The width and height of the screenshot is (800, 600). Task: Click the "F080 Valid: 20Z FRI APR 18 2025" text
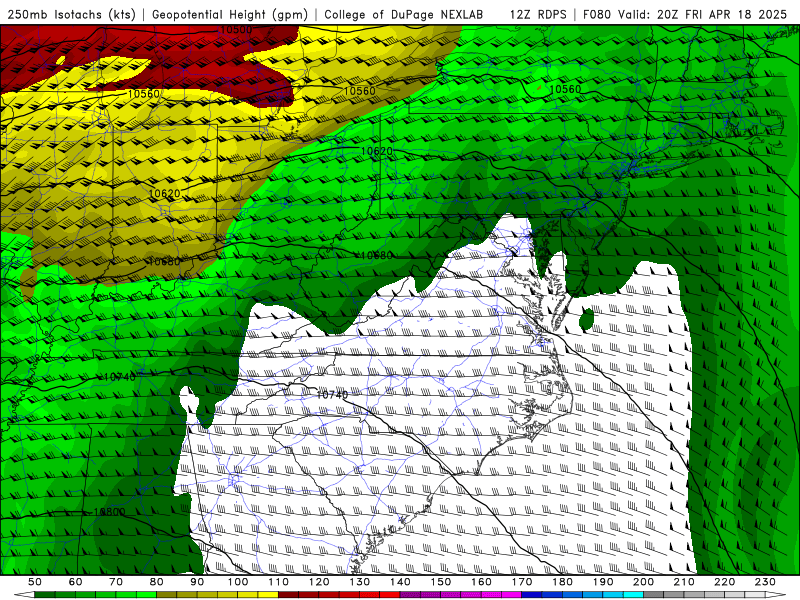pos(685,14)
